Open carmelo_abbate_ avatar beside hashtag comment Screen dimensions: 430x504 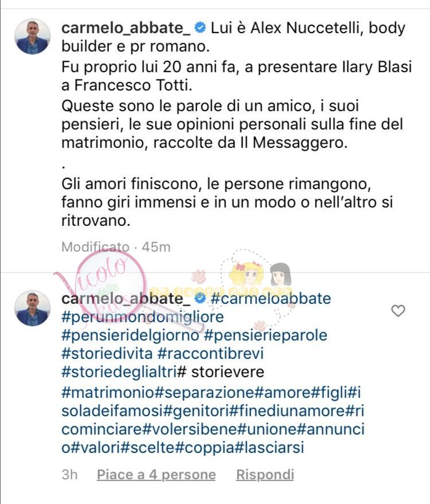[33, 308]
